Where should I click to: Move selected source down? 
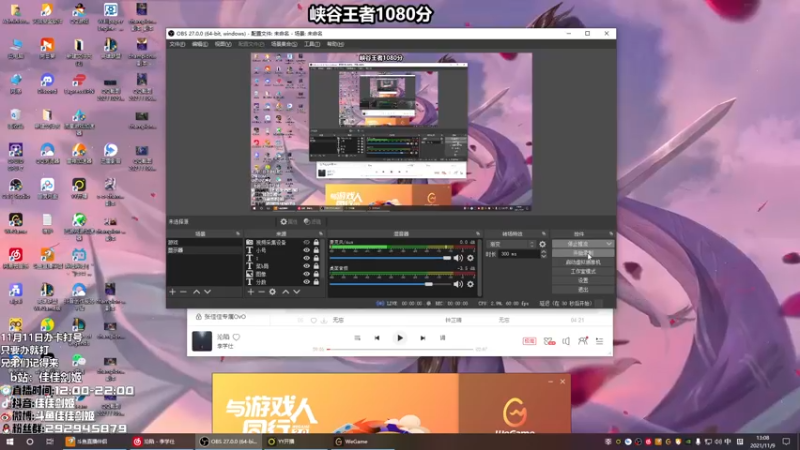point(296,292)
